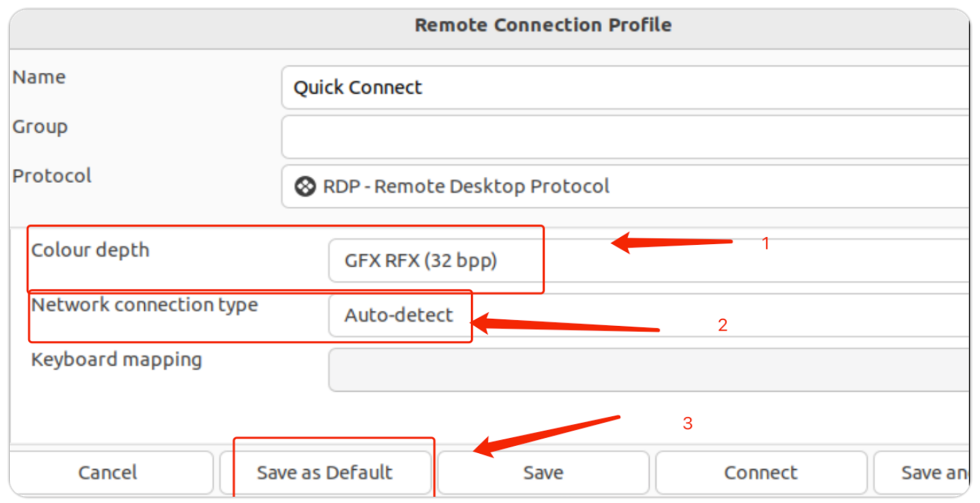The image size is (980, 503).
Task: Click the RDP protocol icon
Action: point(305,187)
